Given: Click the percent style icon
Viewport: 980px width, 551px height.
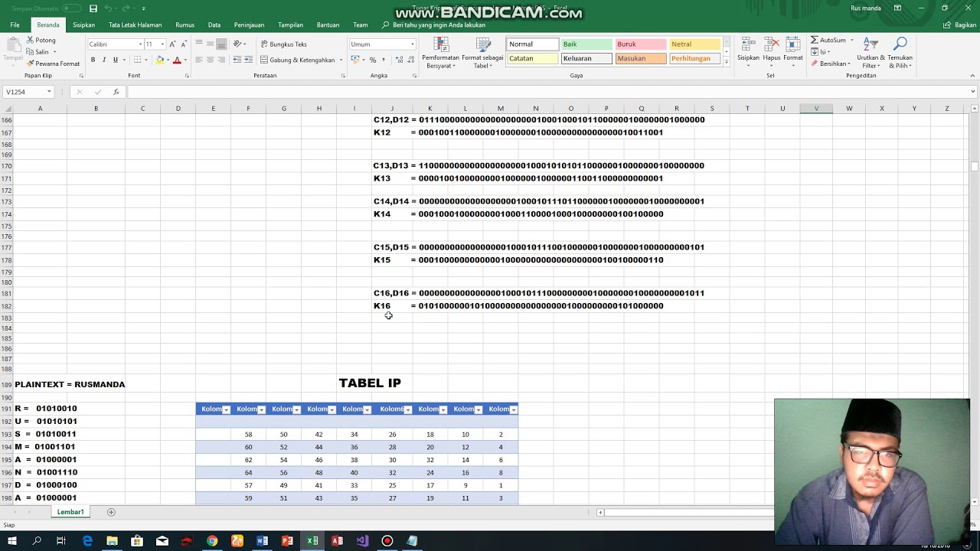Looking at the screenshot, I should [373, 60].
